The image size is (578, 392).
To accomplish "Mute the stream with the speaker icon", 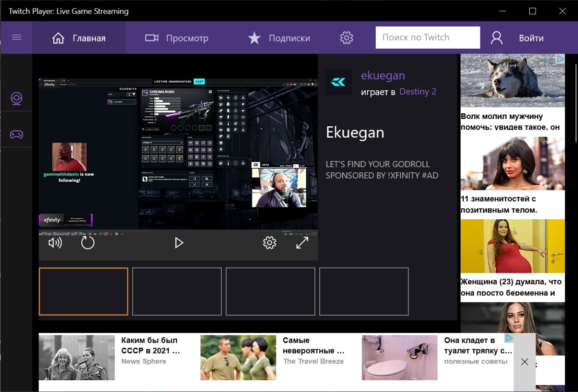I will point(55,243).
